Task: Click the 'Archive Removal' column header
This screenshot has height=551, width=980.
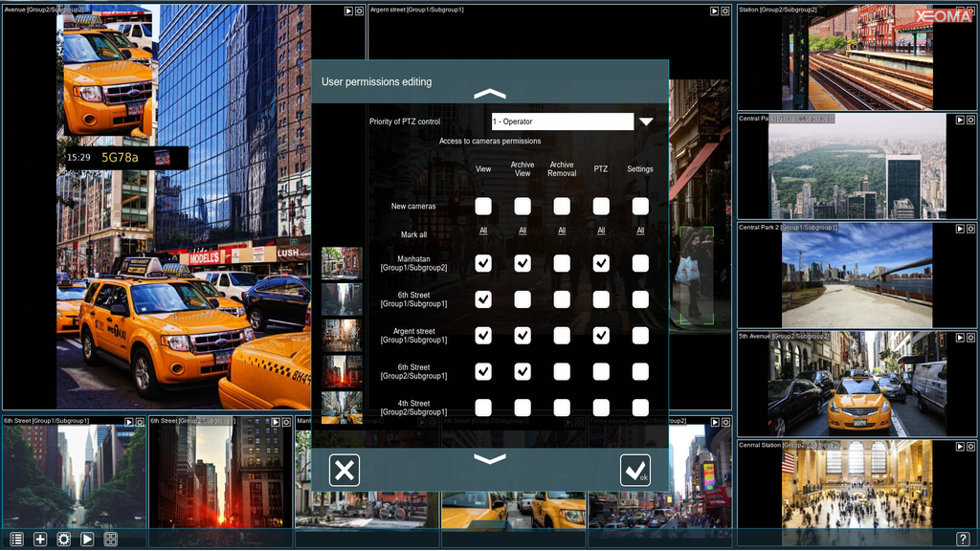Action: (562, 169)
